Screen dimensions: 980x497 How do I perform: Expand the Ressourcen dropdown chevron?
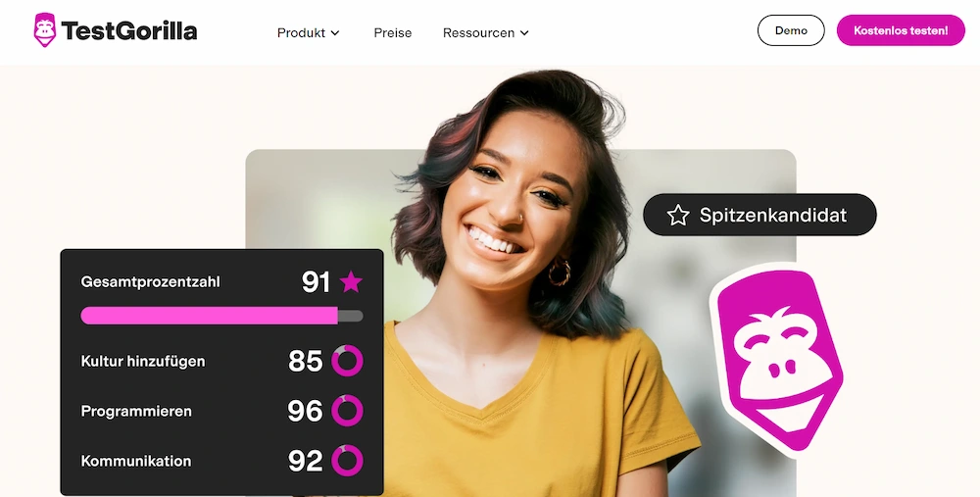pyautogui.click(x=524, y=33)
